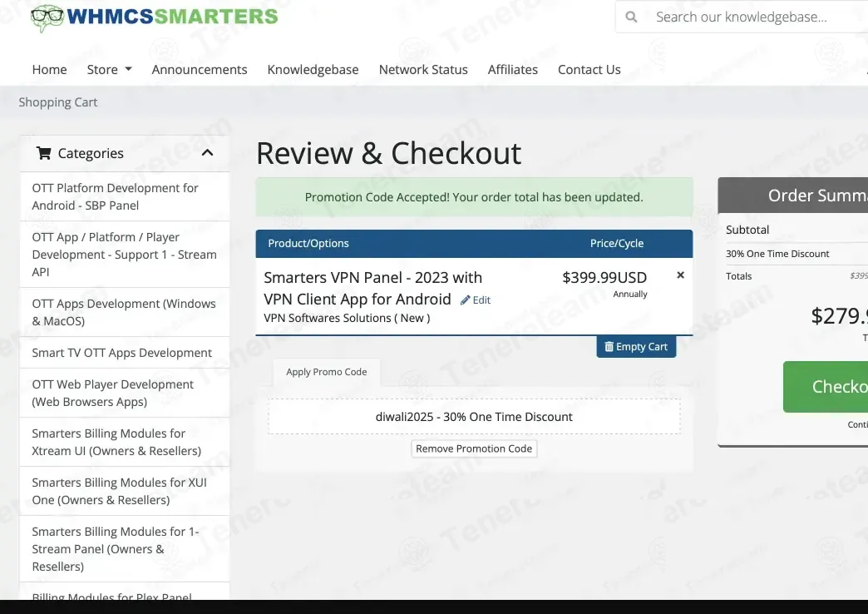The height and width of the screenshot is (614, 868).
Task: Open the Home menu item
Action: pyautogui.click(x=49, y=69)
